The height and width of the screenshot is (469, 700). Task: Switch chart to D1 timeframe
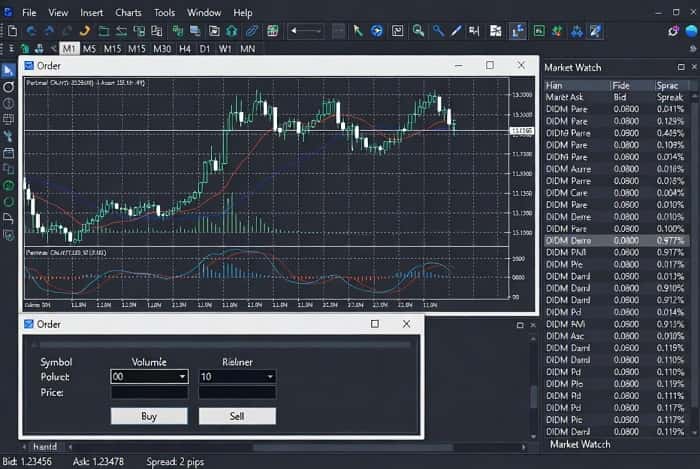click(x=205, y=48)
